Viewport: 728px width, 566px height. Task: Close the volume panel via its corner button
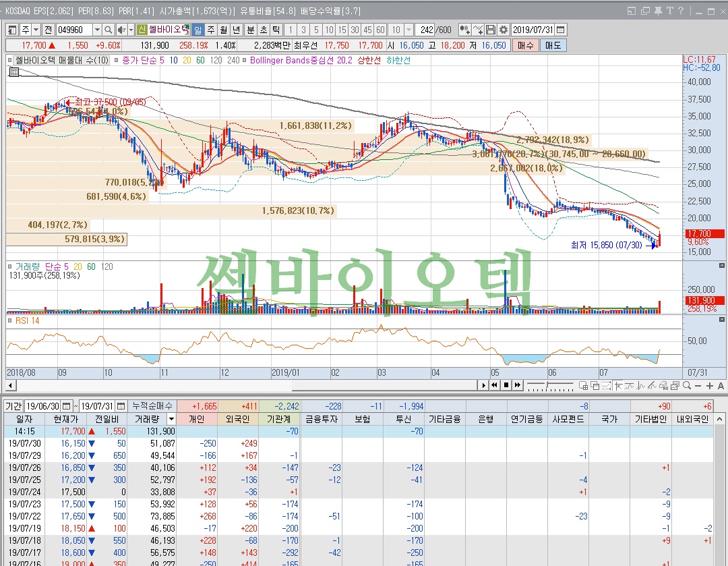coord(721,266)
